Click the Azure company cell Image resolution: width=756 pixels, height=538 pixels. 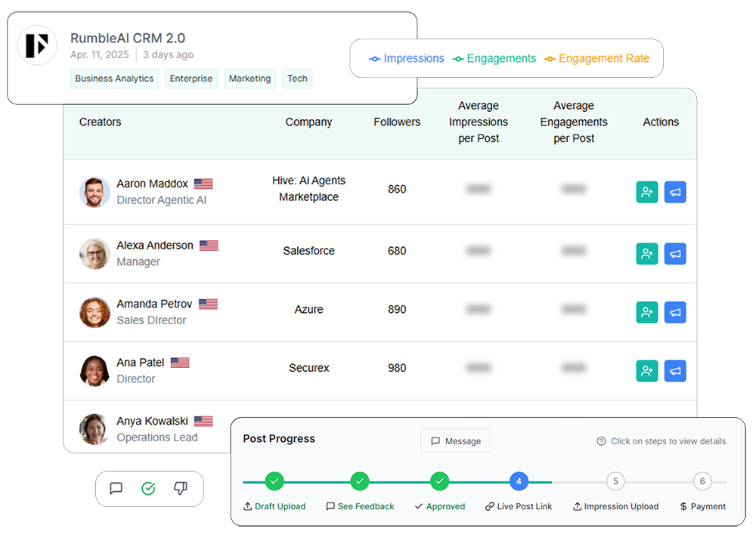(308, 310)
